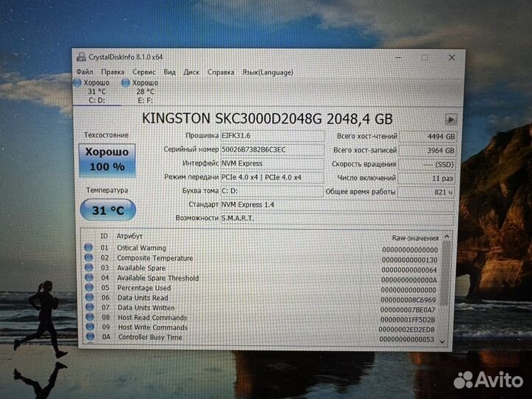Close the CrystalDiskInfo window
Image resolution: width=532 pixels, height=399 pixels.
pos(451,58)
